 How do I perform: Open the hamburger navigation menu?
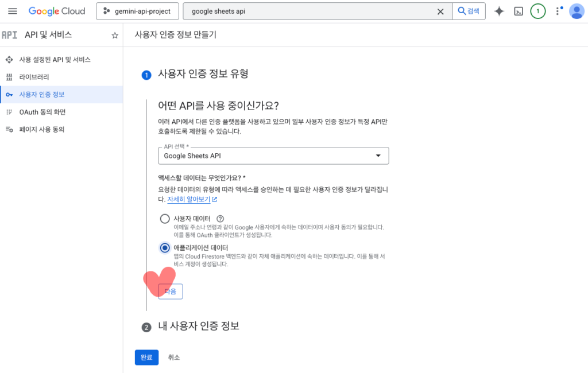13,11
